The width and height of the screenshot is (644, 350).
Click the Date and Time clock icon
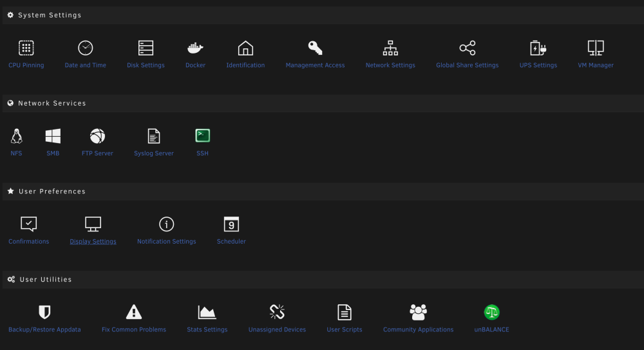[x=86, y=48]
